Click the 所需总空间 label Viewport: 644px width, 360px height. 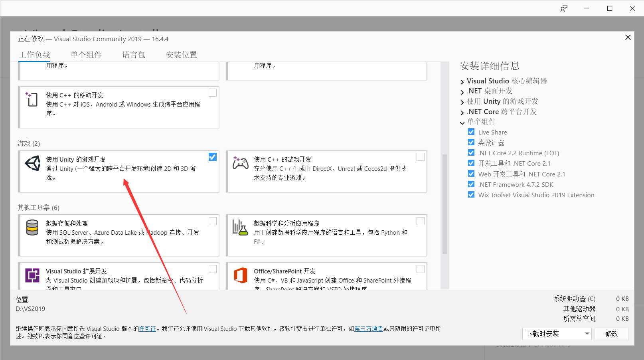click(x=579, y=318)
